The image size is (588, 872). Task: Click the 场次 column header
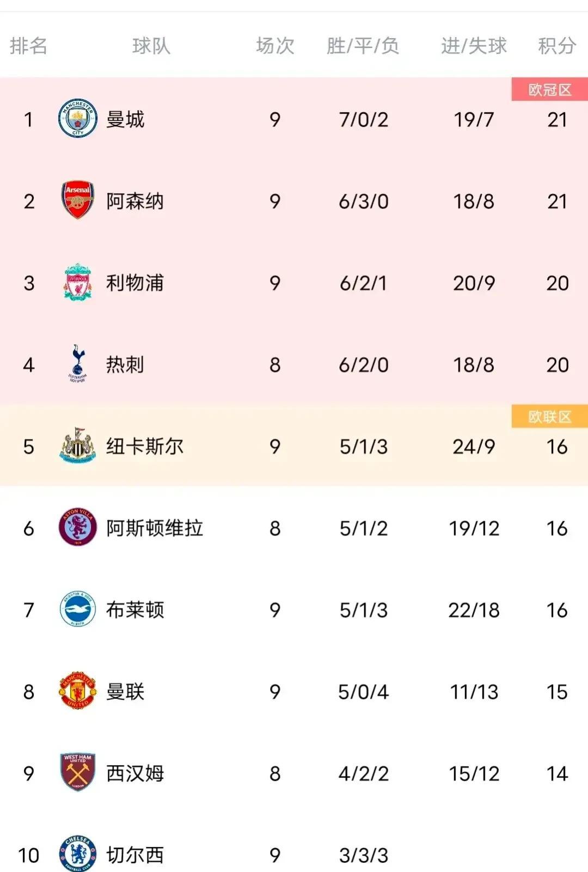pos(275,46)
